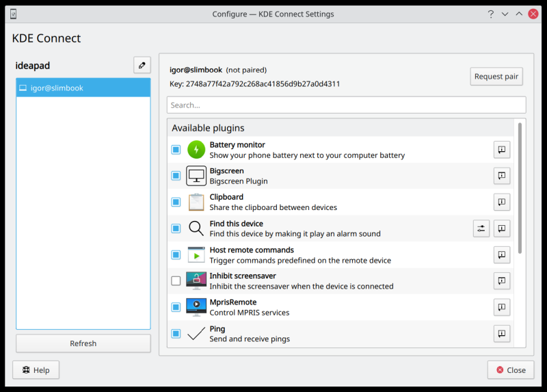This screenshot has height=392, width=547.
Task: Configure the Find this device plugin
Action: click(481, 228)
